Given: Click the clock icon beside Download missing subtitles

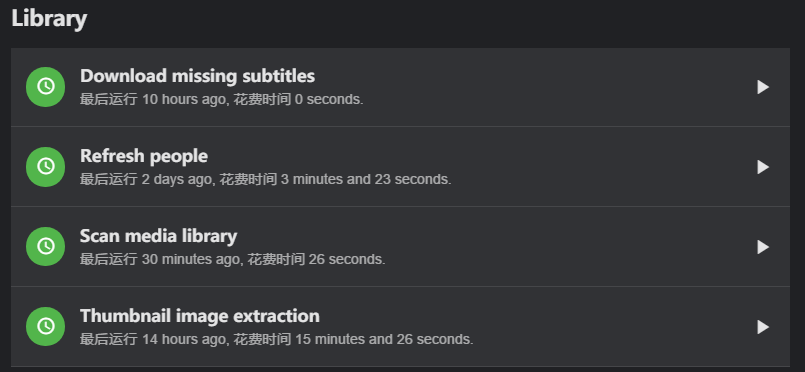Looking at the screenshot, I should pos(46,87).
